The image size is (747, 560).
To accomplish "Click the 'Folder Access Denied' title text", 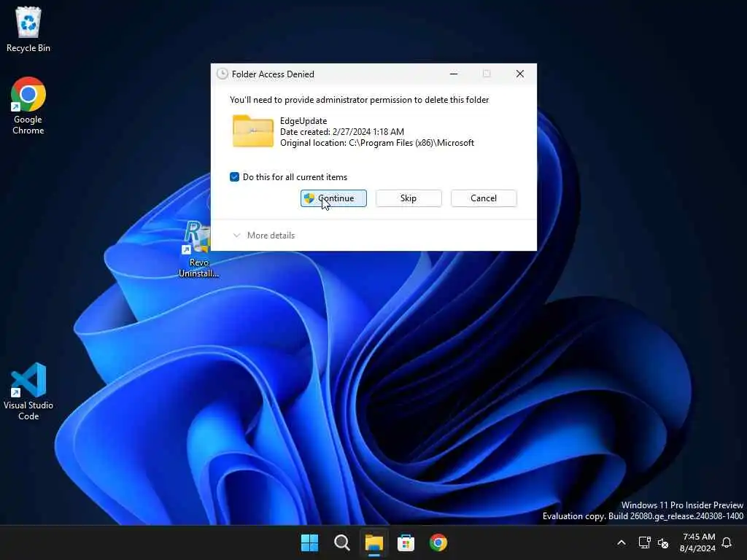I will [273, 74].
